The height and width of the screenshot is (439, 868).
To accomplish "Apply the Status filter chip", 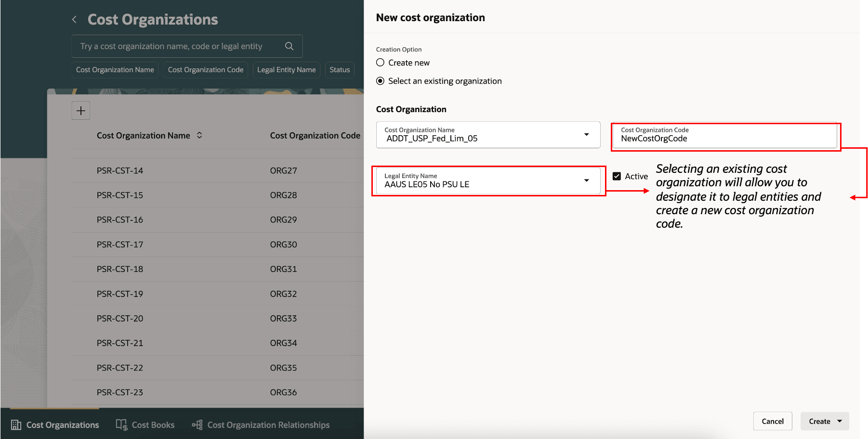I will (340, 69).
